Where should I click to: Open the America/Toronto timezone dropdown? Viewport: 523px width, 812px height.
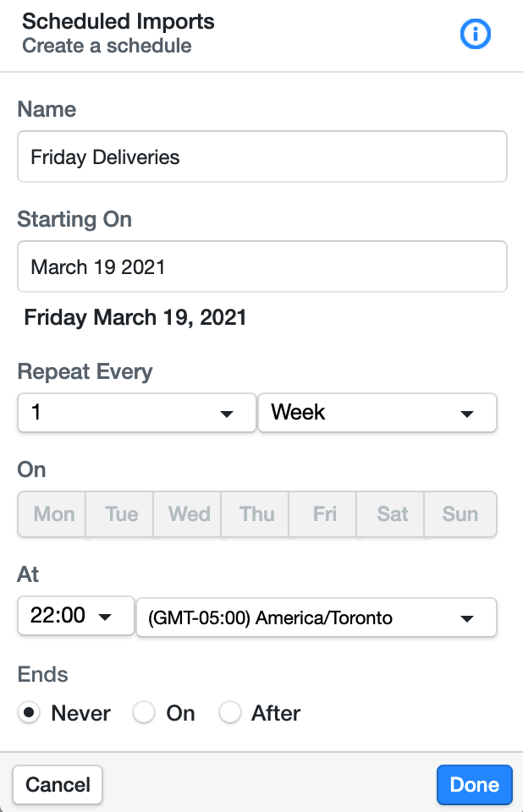[x=316, y=617]
